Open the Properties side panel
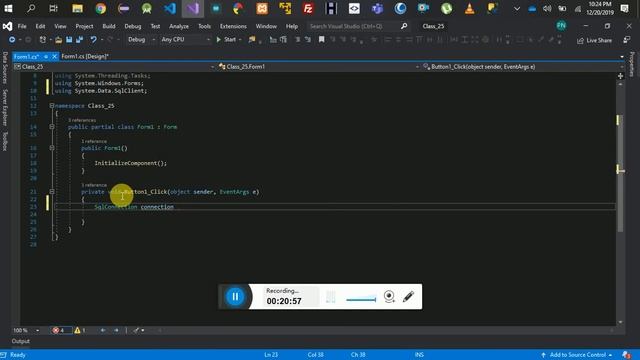Image resolution: width=640 pixels, height=360 pixels. tap(632, 64)
